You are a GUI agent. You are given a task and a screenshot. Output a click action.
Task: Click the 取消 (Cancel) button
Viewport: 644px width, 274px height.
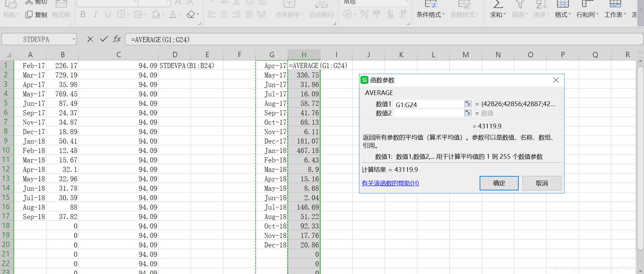pyautogui.click(x=542, y=183)
